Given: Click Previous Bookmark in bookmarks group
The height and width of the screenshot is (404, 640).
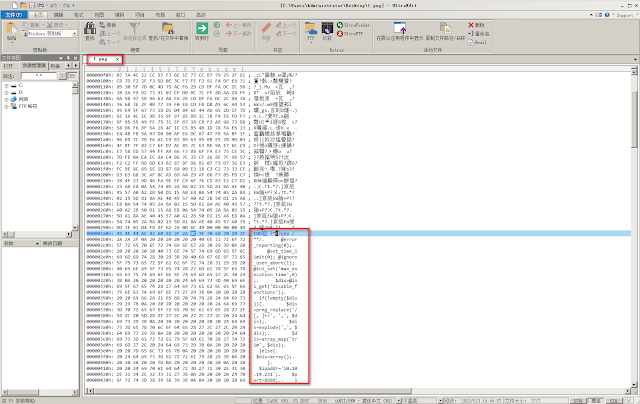Looking at the screenshot, I should [x=286, y=25].
